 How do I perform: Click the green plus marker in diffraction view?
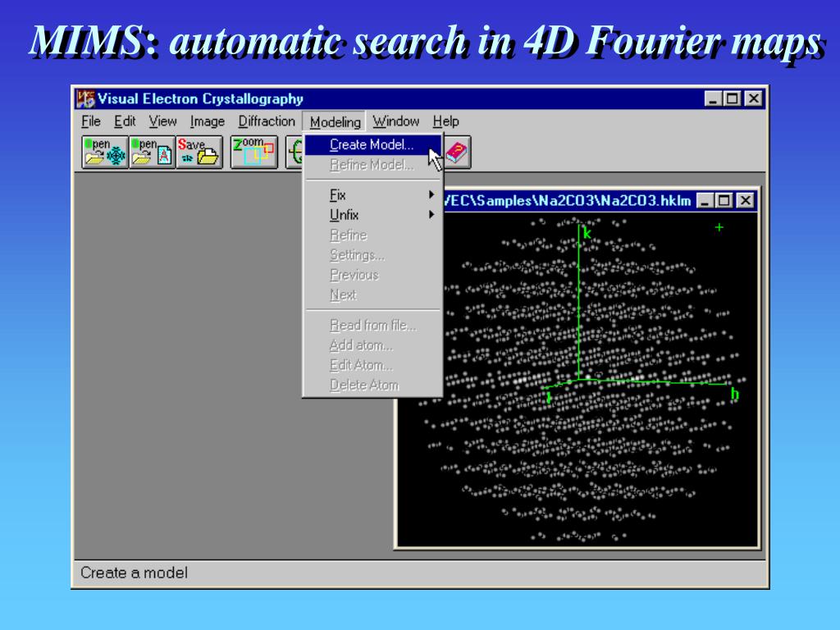pos(719,227)
